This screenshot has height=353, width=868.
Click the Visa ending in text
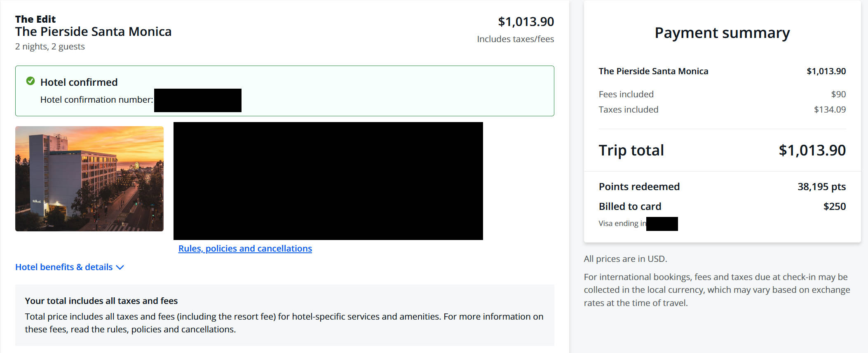(x=622, y=224)
